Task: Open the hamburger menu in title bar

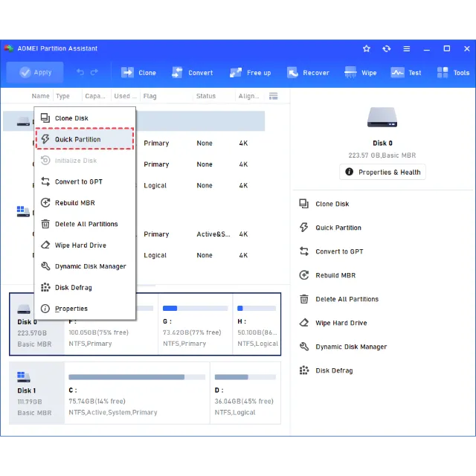Action: [x=406, y=49]
